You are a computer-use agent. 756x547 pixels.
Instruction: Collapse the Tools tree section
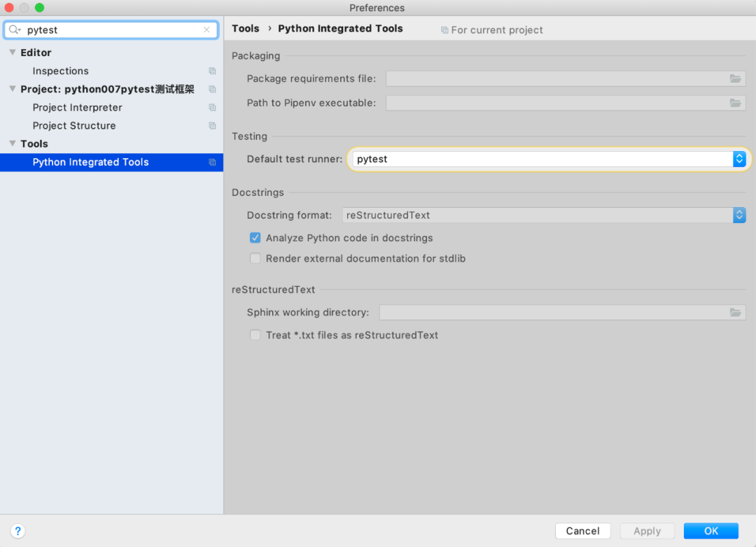[13, 143]
